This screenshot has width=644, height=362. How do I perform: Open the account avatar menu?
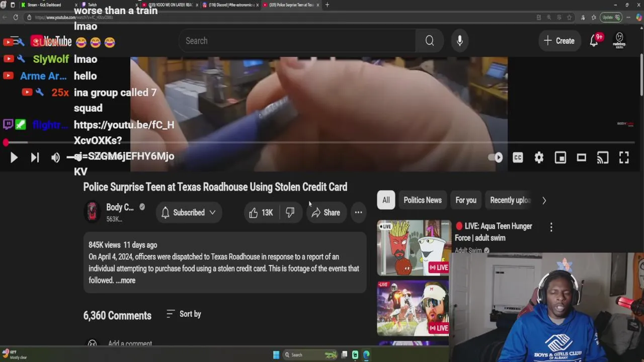coord(619,41)
